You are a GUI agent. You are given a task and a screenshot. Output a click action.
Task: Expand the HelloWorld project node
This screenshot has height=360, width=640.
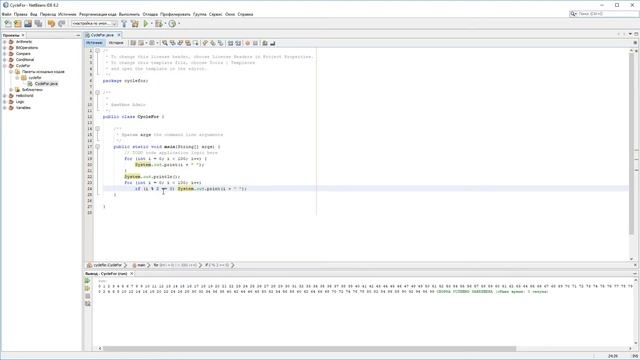tap(5, 96)
